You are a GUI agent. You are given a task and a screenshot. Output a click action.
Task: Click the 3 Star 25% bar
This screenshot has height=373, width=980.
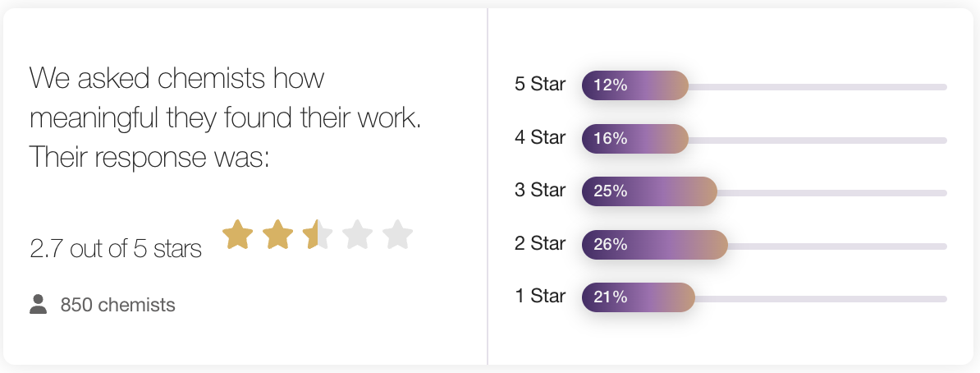click(x=649, y=191)
